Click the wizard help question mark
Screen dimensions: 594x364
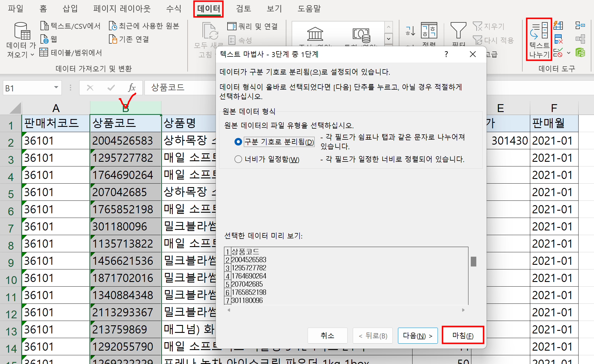tap(446, 54)
